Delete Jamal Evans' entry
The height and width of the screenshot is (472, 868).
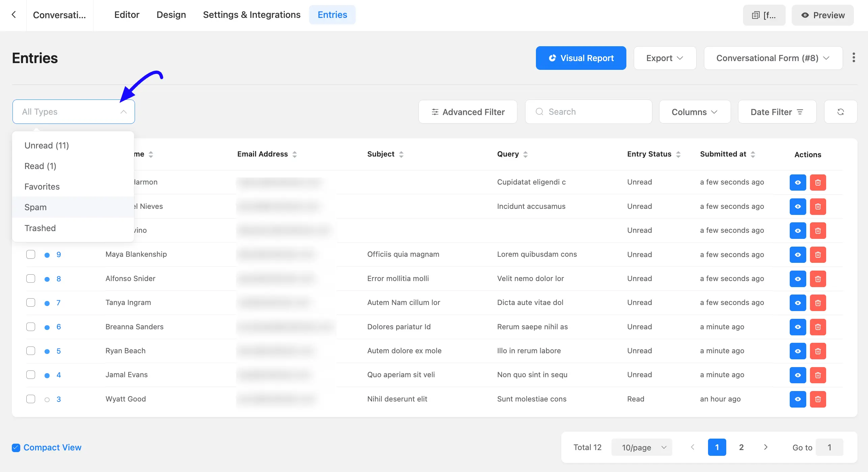(818, 375)
